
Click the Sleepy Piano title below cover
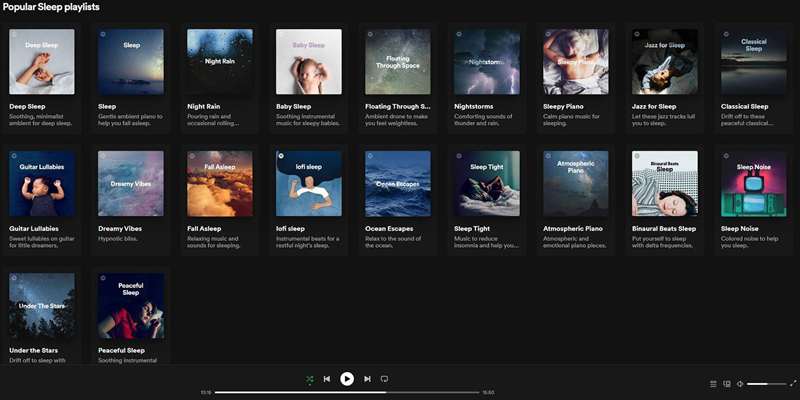point(563,107)
